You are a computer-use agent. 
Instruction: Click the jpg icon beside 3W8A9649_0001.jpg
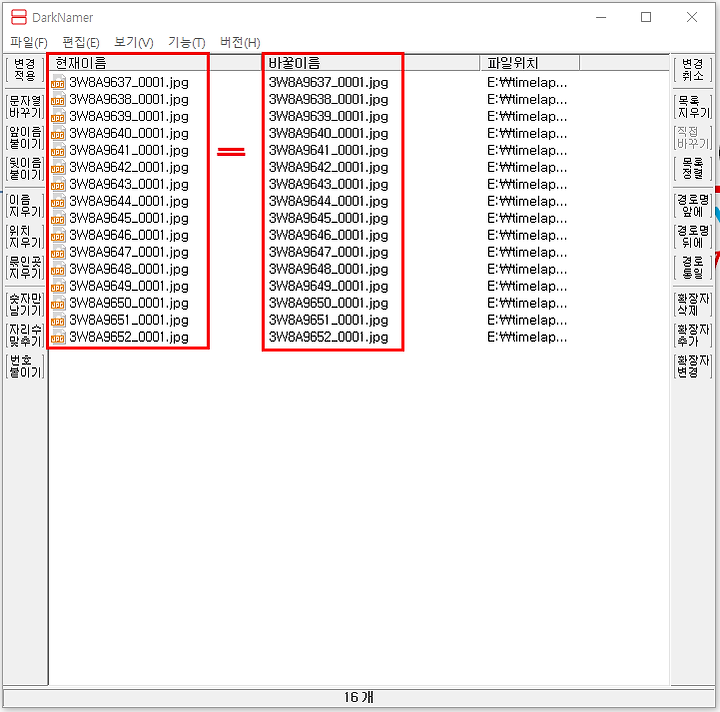58,287
